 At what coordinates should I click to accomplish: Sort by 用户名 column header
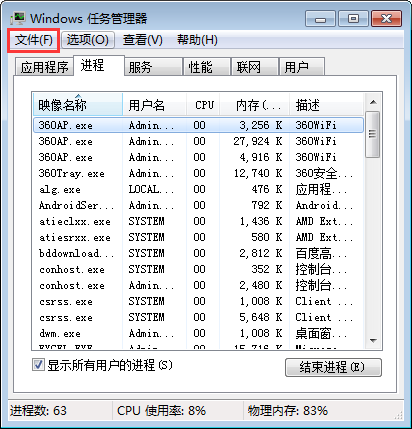154,105
